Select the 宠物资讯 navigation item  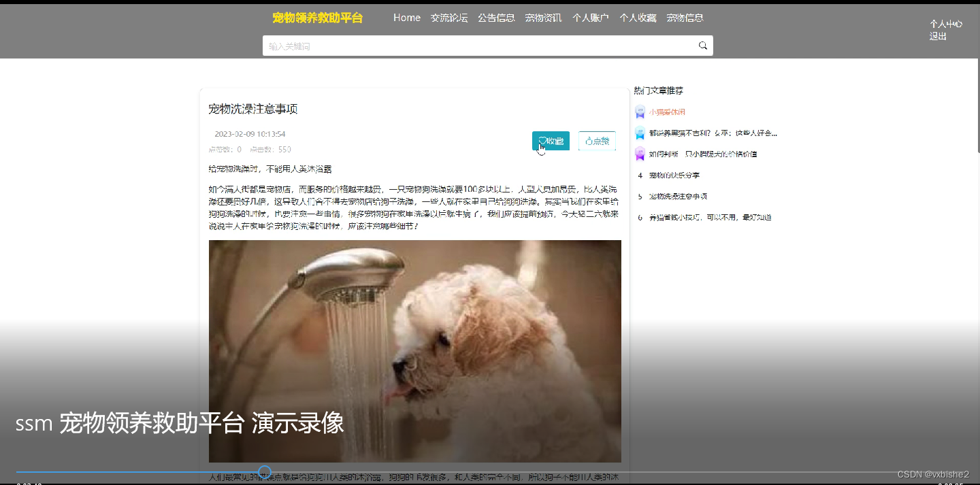point(543,18)
